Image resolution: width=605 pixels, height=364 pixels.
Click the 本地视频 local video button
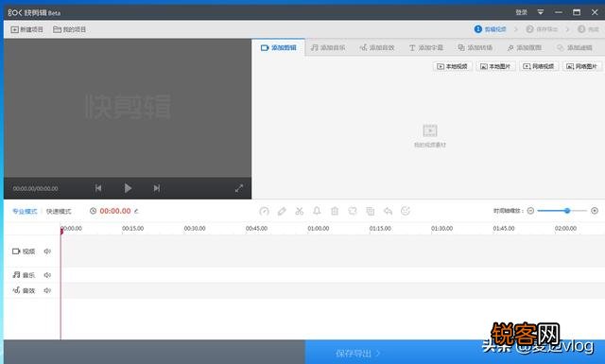452,66
